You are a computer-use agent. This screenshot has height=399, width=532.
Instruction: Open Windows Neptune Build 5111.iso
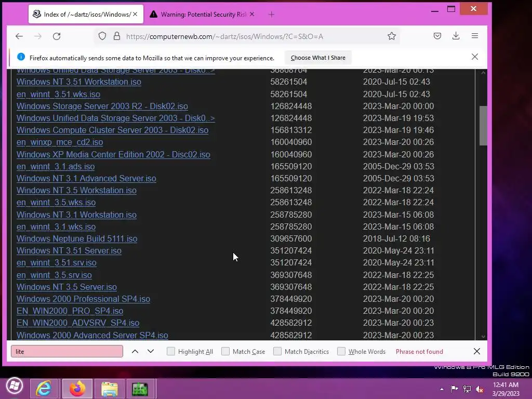[x=77, y=238]
